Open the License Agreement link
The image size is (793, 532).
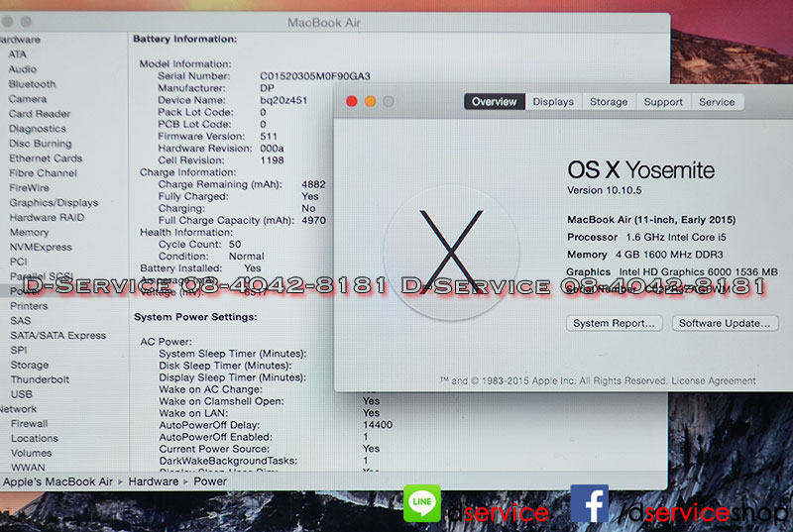(714, 381)
